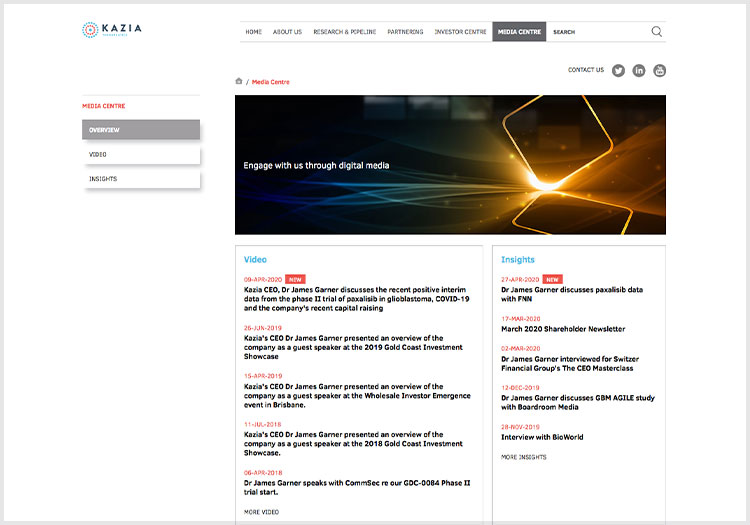Follow the More Insights link
This screenshot has width=750, height=525.
[523, 457]
